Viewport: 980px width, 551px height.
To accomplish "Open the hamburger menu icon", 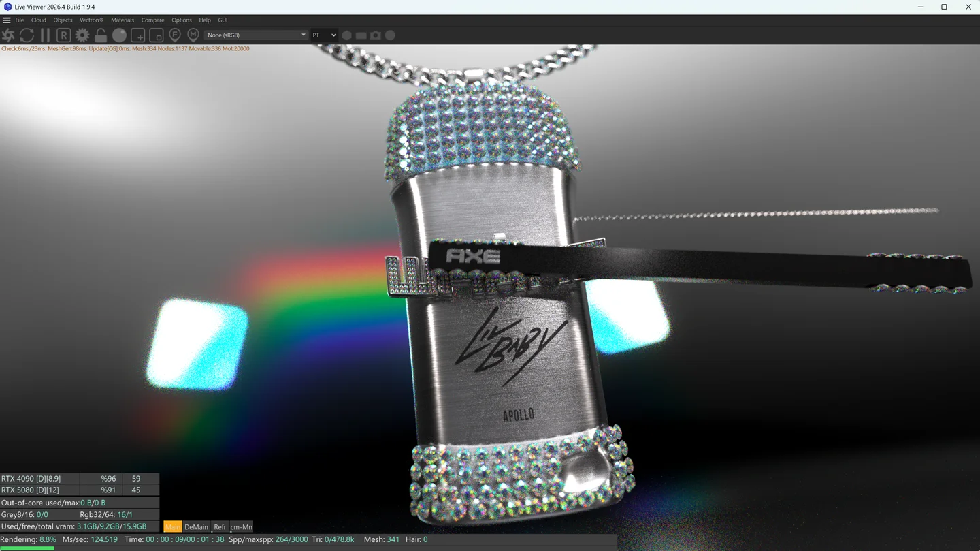I will click(x=7, y=20).
